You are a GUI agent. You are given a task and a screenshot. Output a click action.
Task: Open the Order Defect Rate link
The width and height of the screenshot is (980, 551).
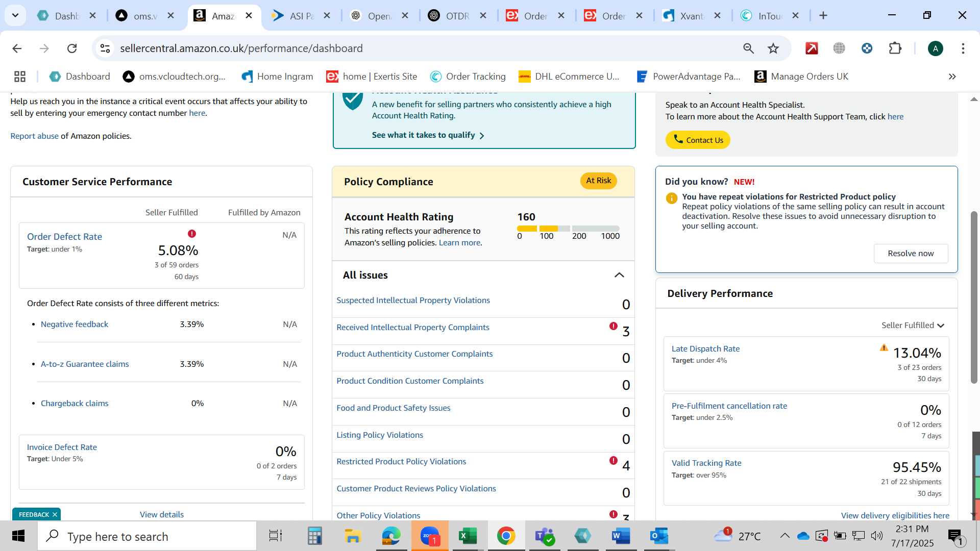(x=64, y=237)
